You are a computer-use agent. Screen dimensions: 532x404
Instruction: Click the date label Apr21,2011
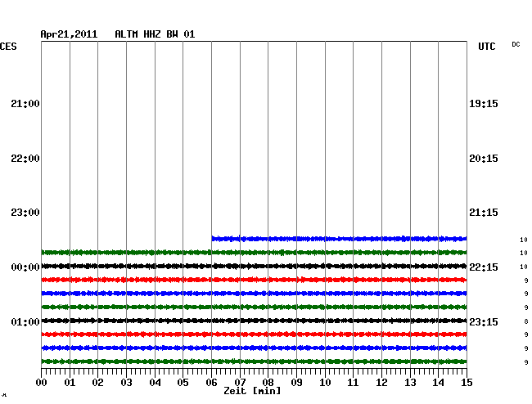(69, 34)
